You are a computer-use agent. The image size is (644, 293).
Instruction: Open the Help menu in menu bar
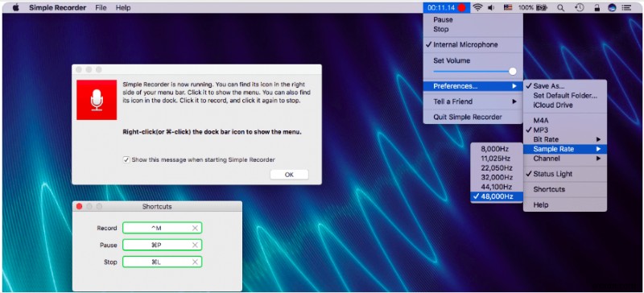point(123,8)
